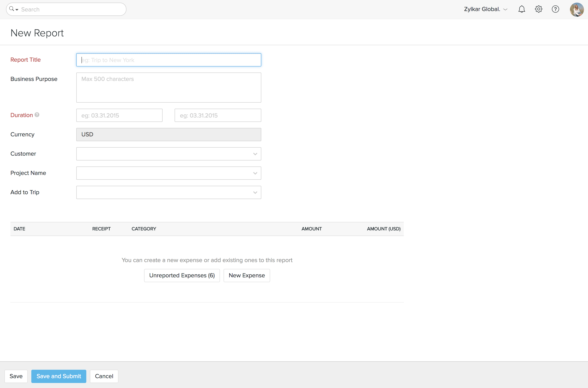The image size is (588, 388).
Task: Expand the Add to Trip dropdown
Action: point(255,192)
